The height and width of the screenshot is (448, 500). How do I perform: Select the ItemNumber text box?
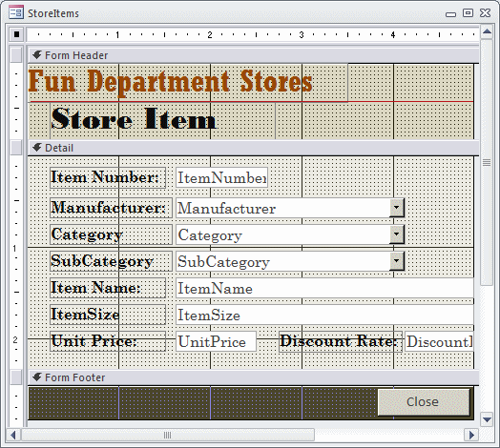tap(221, 177)
